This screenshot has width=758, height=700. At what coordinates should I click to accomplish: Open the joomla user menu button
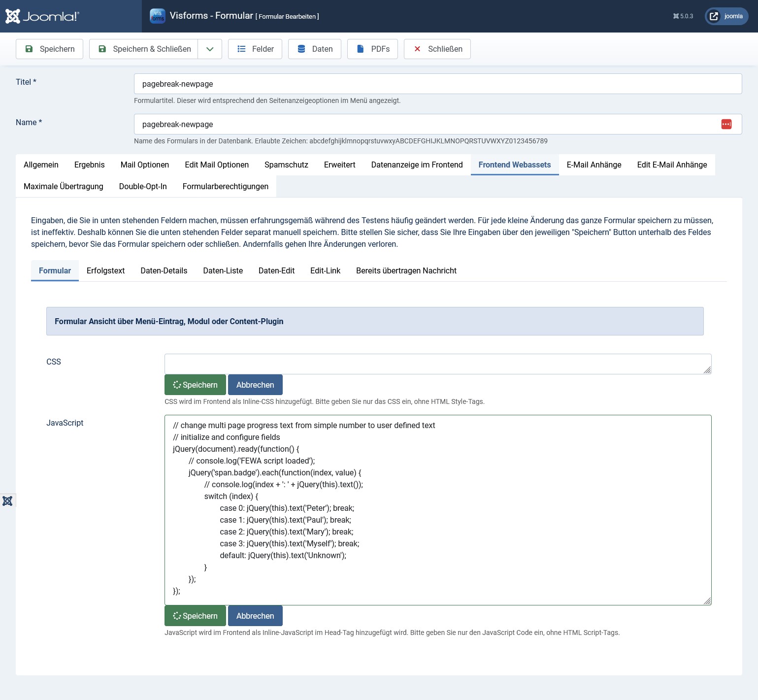(x=726, y=16)
